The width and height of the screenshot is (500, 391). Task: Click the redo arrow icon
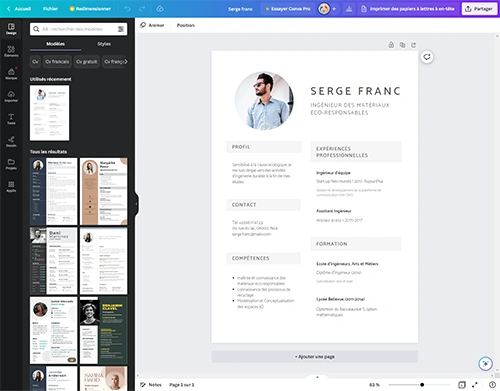click(142, 9)
